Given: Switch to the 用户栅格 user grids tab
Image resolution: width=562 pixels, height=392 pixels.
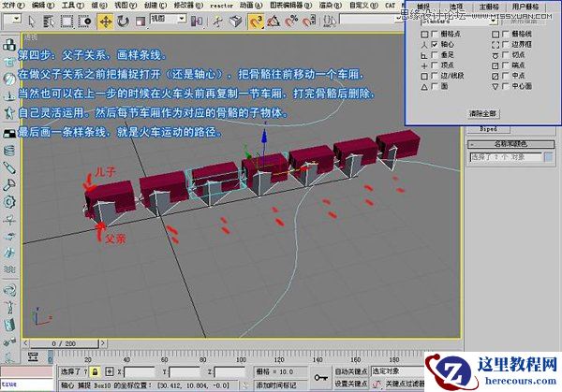Looking at the screenshot, I should tap(525, 7).
